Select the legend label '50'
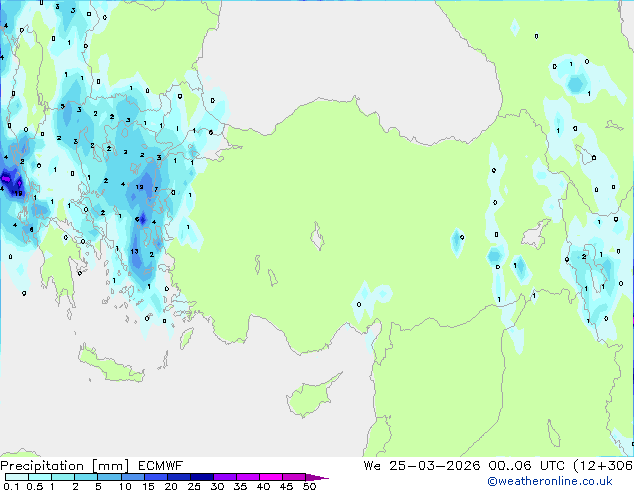Viewport: 634px width, 490px height. click(309, 486)
